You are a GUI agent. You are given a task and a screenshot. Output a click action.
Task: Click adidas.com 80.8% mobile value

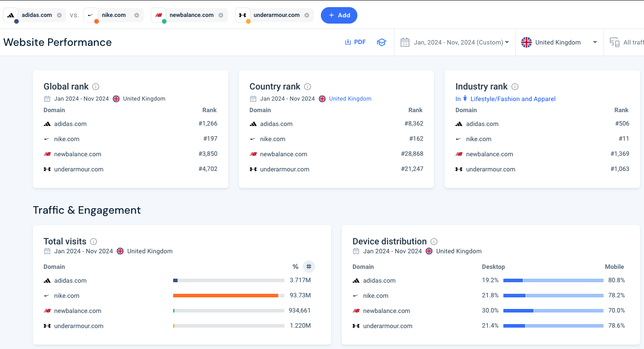617,280
